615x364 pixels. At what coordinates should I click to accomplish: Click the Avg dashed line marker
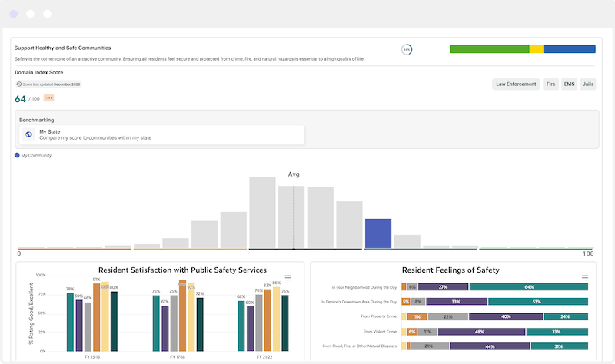pos(294,217)
